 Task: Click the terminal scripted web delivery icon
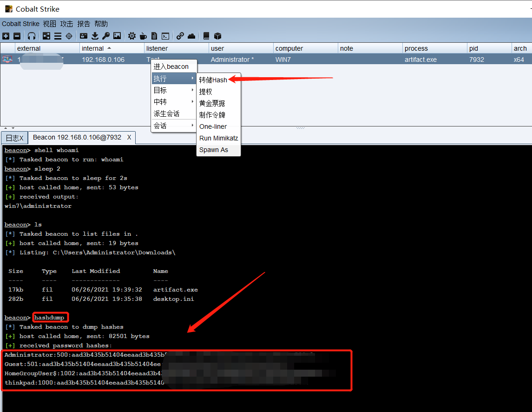pos(165,36)
